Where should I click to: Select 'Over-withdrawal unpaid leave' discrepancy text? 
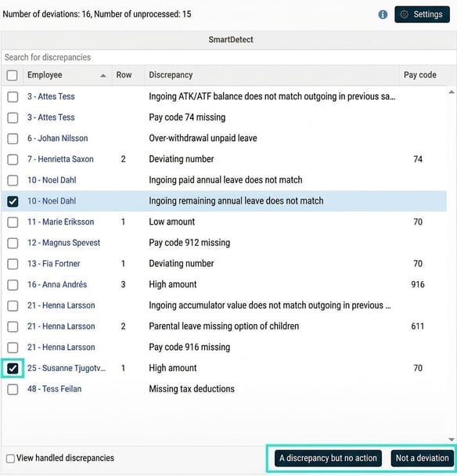click(x=203, y=139)
